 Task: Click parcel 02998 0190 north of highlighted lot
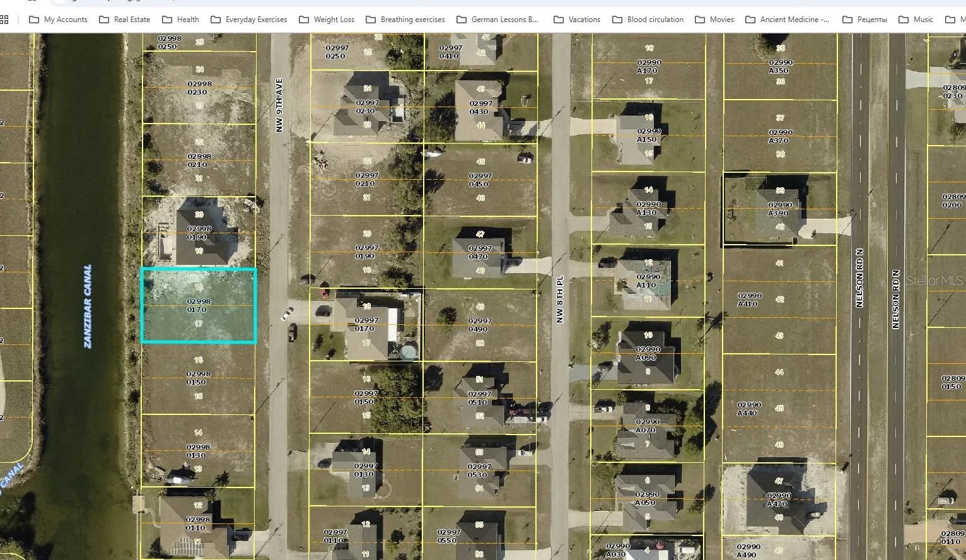[198, 233]
